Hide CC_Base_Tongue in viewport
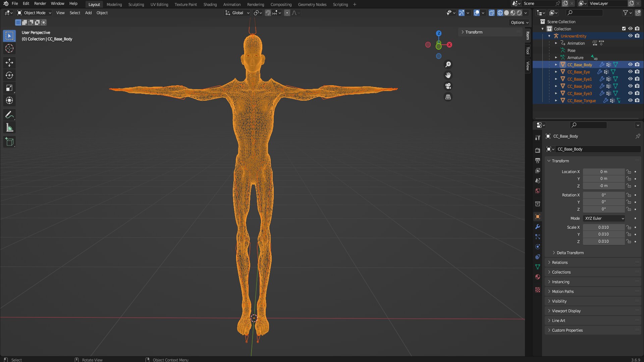This screenshot has height=362, width=644. 630,101
